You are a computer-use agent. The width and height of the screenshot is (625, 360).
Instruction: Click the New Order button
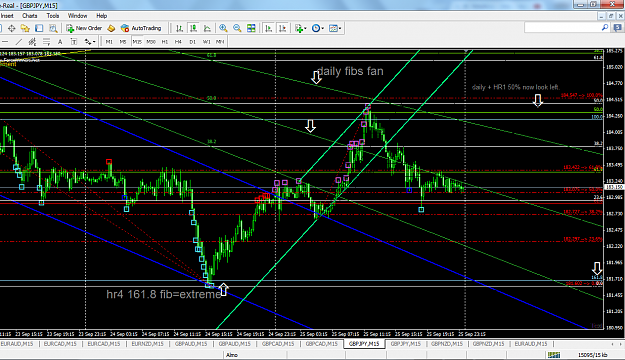click(84, 28)
